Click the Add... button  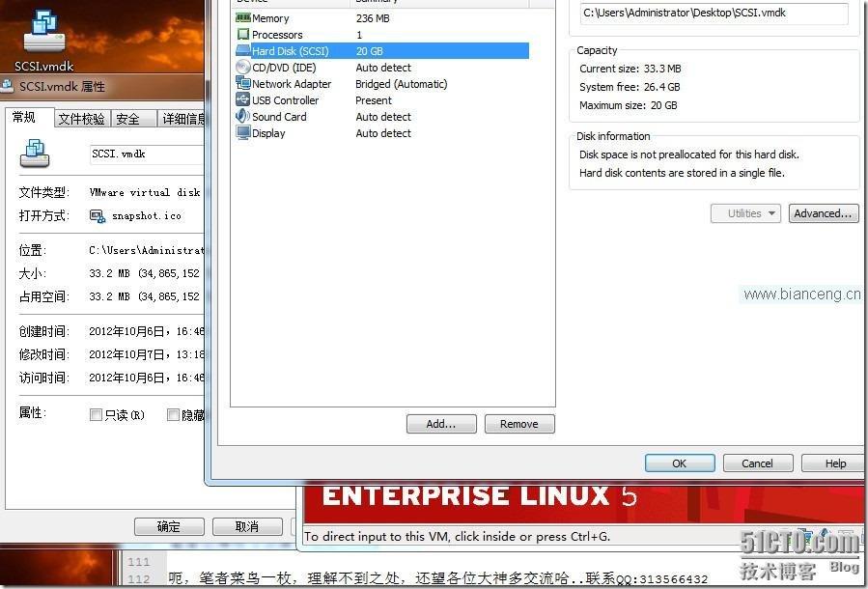pos(441,424)
